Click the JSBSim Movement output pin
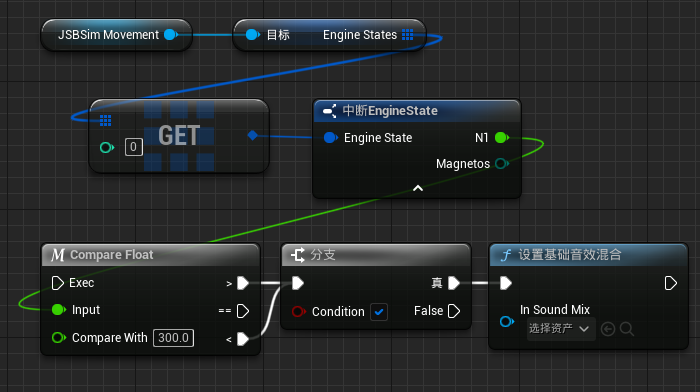Screen dimensions: 700x392 [x=171, y=34]
